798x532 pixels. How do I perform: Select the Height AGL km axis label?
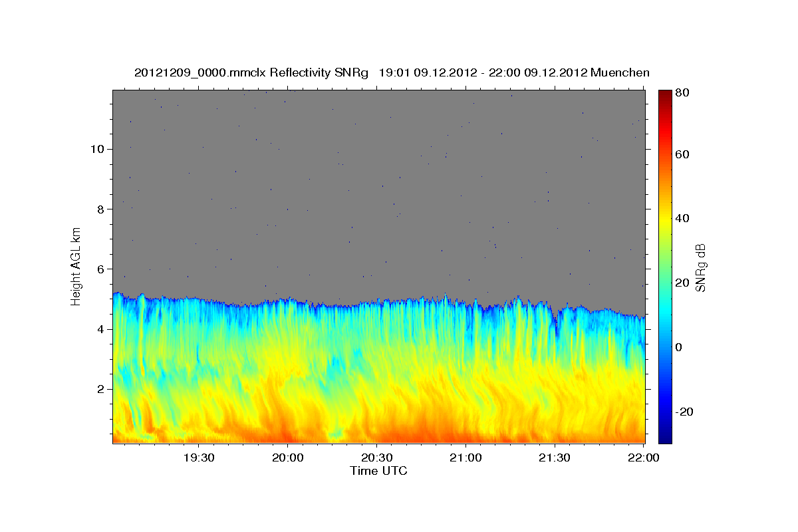76,266
